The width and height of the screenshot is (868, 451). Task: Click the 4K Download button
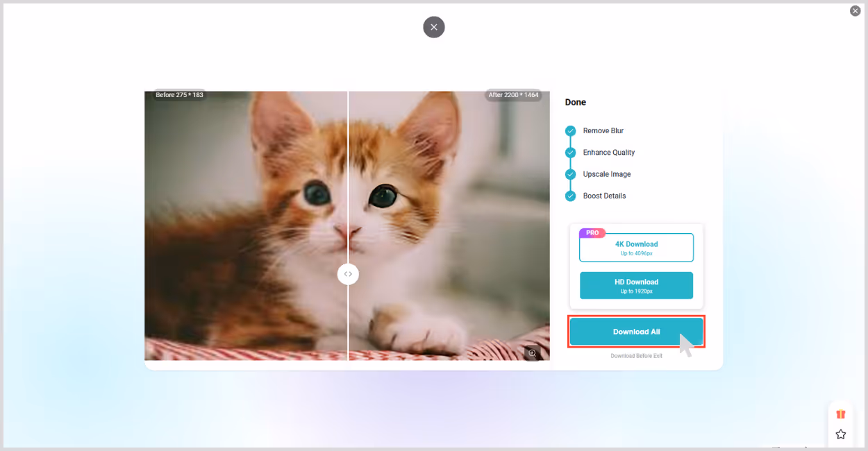tap(636, 248)
